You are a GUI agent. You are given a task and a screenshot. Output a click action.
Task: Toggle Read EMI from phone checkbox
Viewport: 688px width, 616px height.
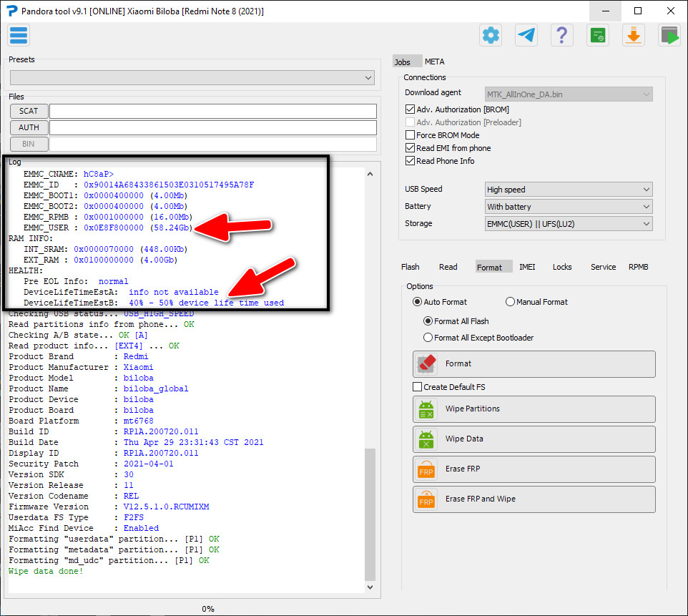coord(410,148)
